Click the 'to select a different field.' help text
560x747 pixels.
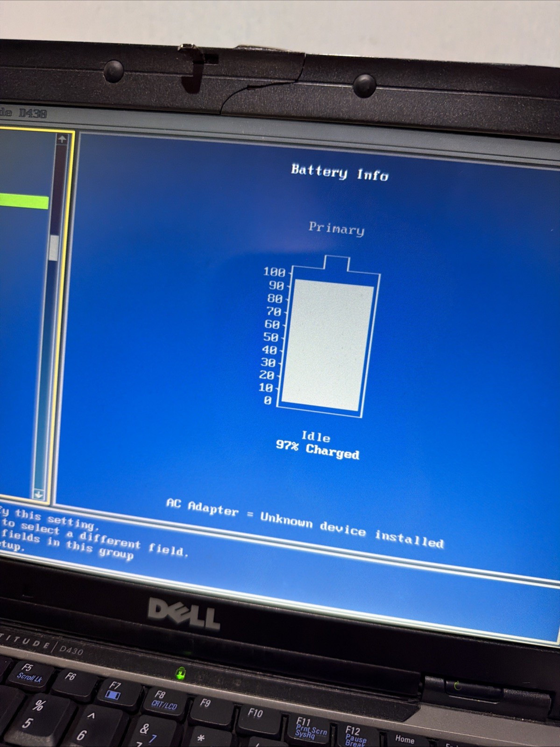(x=94, y=537)
